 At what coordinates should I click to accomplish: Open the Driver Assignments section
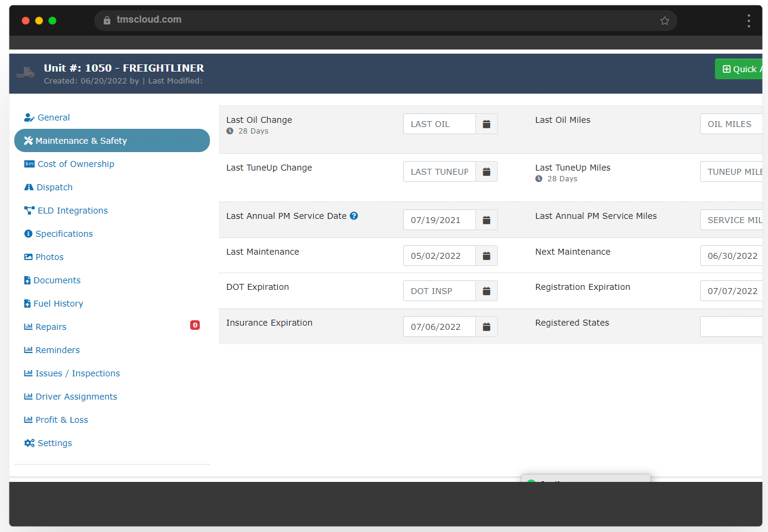70,396
